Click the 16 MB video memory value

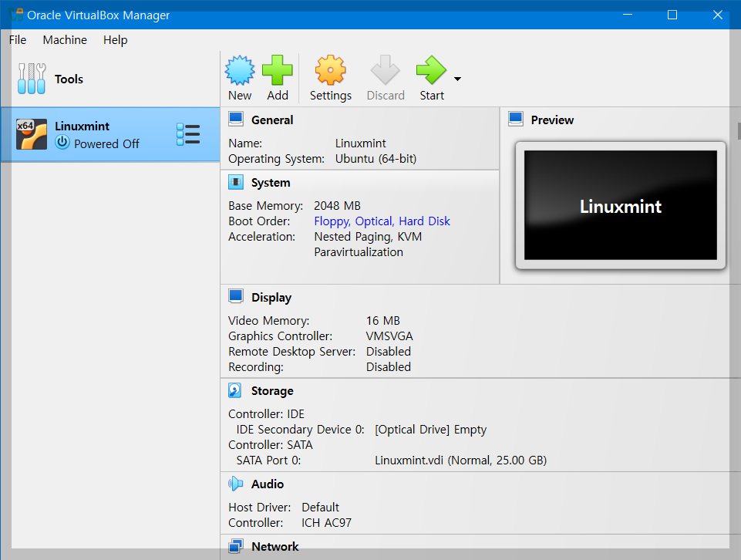(x=382, y=321)
